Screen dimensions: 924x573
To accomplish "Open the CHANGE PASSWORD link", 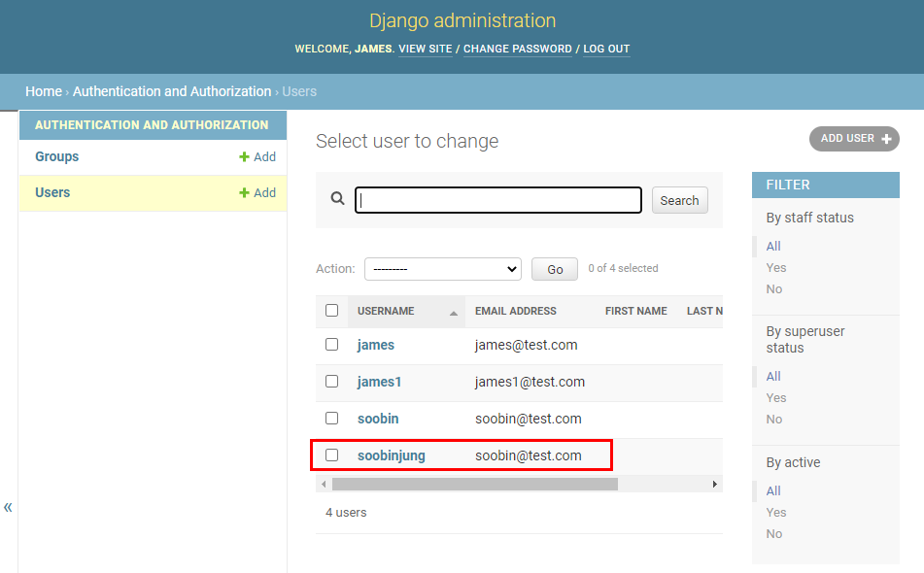I will [x=518, y=49].
